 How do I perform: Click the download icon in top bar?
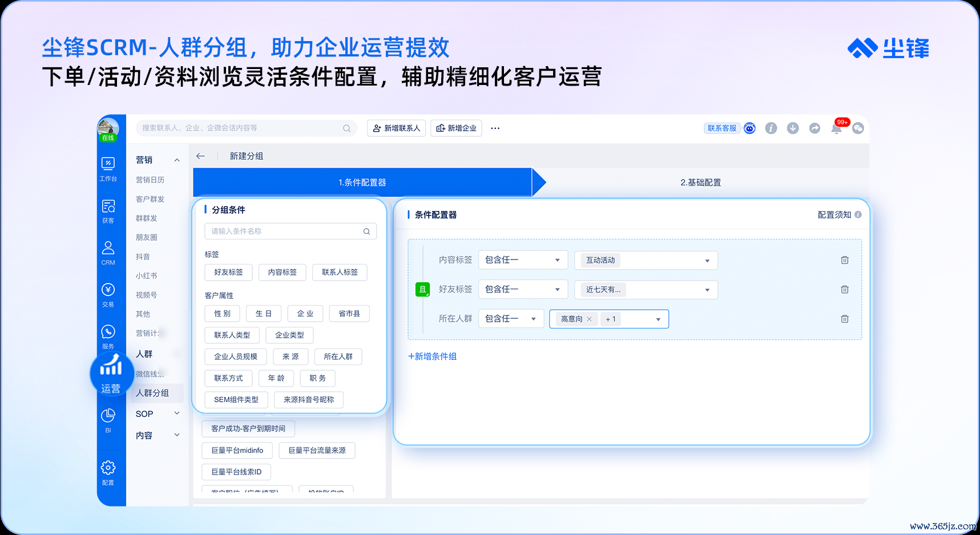[x=793, y=128]
